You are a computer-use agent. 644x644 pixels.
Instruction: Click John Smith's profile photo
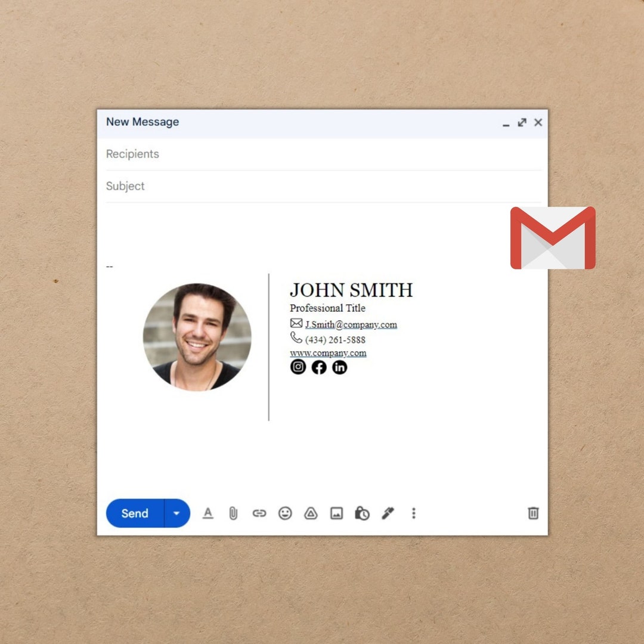click(x=198, y=336)
